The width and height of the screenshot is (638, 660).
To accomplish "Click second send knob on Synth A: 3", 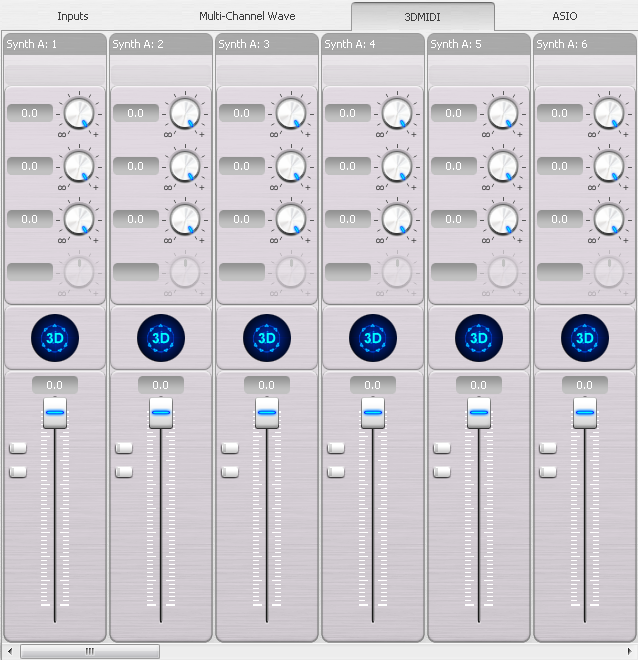I will pyautogui.click(x=291, y=166).
